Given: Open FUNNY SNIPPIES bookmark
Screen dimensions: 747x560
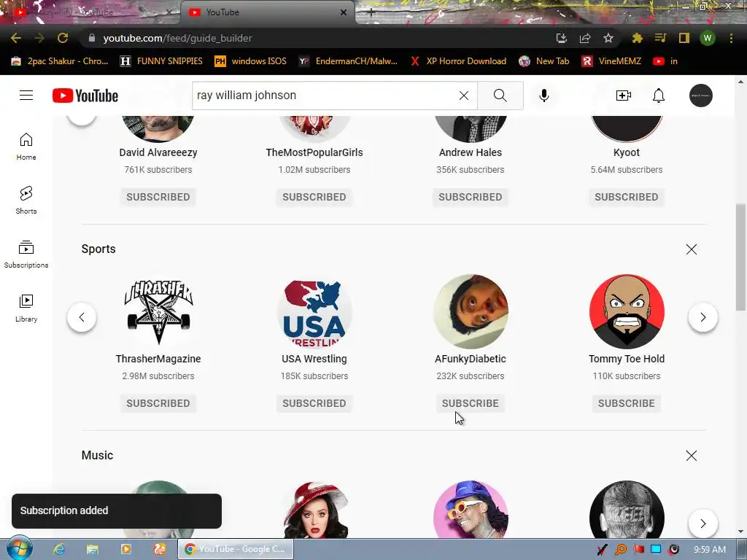Looking at the screenshot, I should coord(161,61).
